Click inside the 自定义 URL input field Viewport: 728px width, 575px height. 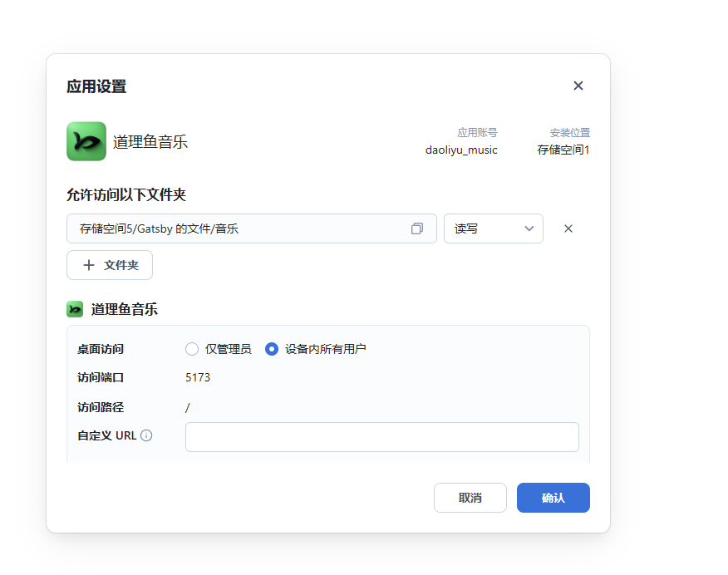(x=381, y=436)
